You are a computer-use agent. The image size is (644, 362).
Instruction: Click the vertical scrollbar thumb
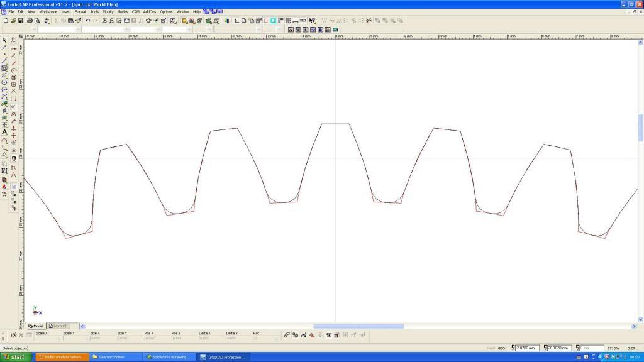click(x=640, y=128)
